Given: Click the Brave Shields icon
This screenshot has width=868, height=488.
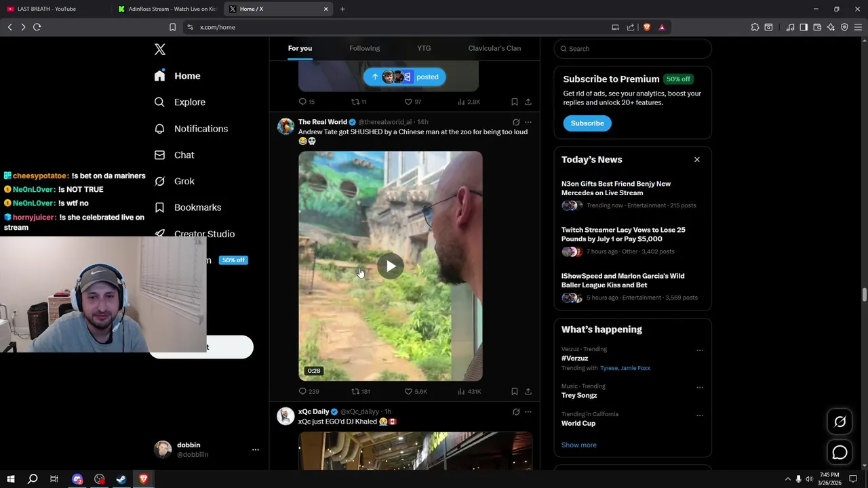Looking at the screenshot, I should (x=647, y=27).
